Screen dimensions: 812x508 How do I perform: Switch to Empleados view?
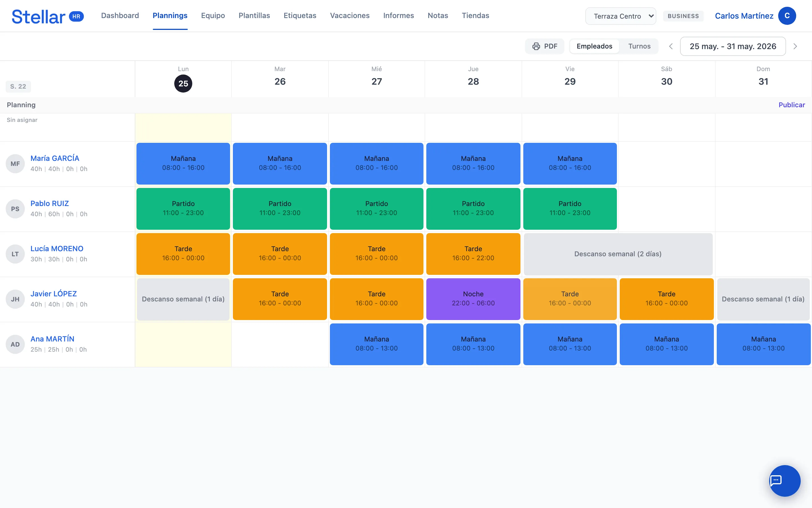[x=594, y=46]
